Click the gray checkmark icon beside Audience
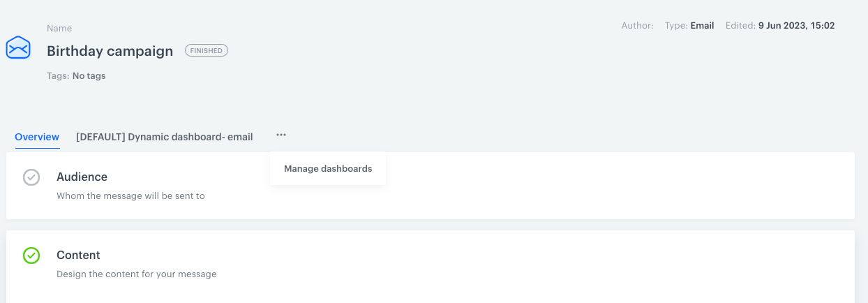Screen dimensions: 868x303 pyautogui.click(x=31, y=177)
